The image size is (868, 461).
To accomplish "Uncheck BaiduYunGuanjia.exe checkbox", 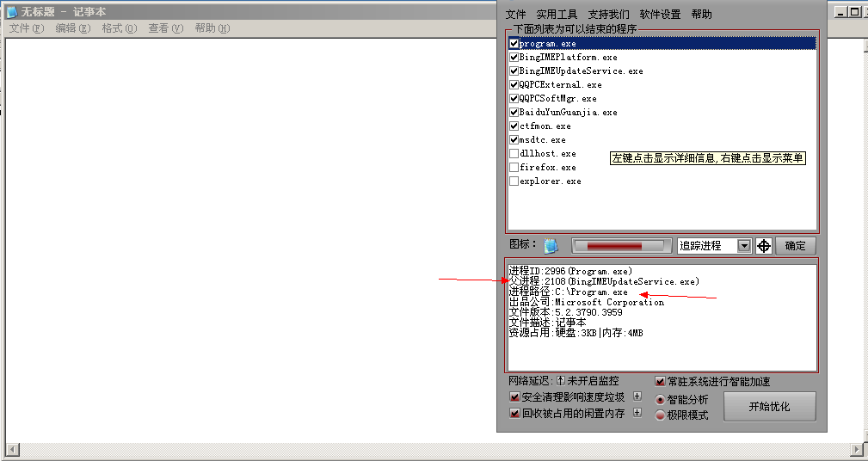I will 514,113.
